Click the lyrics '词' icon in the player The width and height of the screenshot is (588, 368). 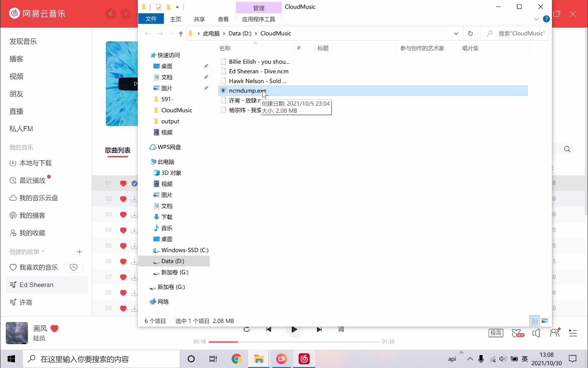tap(341, 329)
